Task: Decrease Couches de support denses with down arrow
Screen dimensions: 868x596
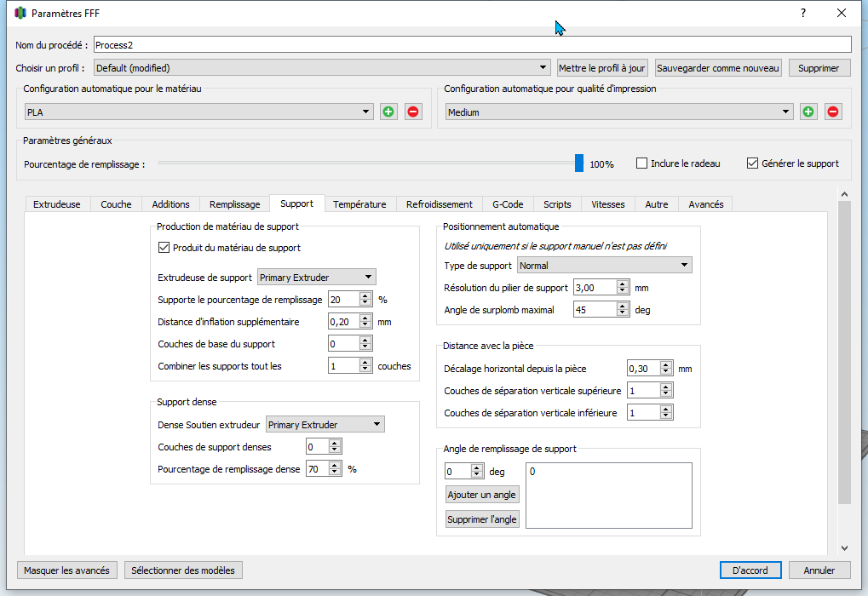Action: point(335,450)
